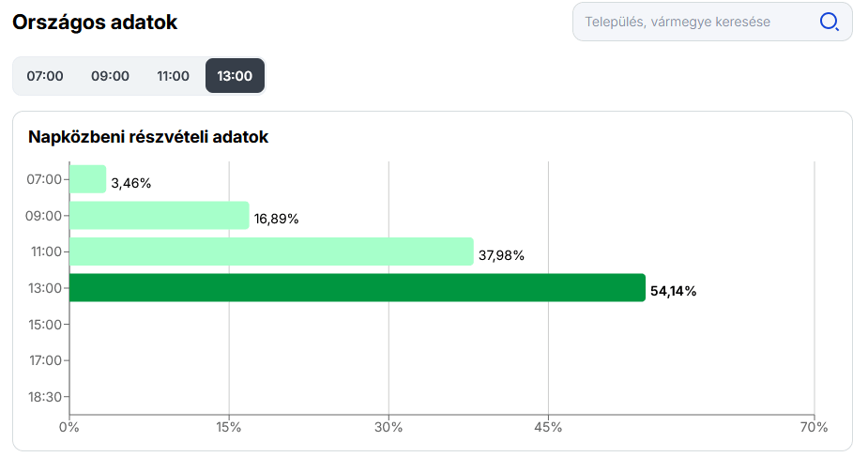The width and height of the screenshot is (868, 457).
Task: Select the 07:00 time tab
Action: [x=45, y=76]
